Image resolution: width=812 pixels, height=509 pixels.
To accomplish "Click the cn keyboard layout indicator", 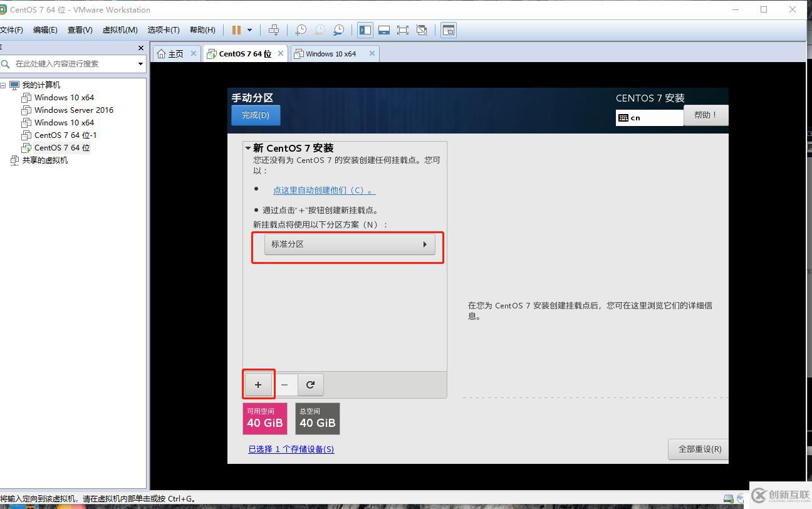I will click(649, 118).
